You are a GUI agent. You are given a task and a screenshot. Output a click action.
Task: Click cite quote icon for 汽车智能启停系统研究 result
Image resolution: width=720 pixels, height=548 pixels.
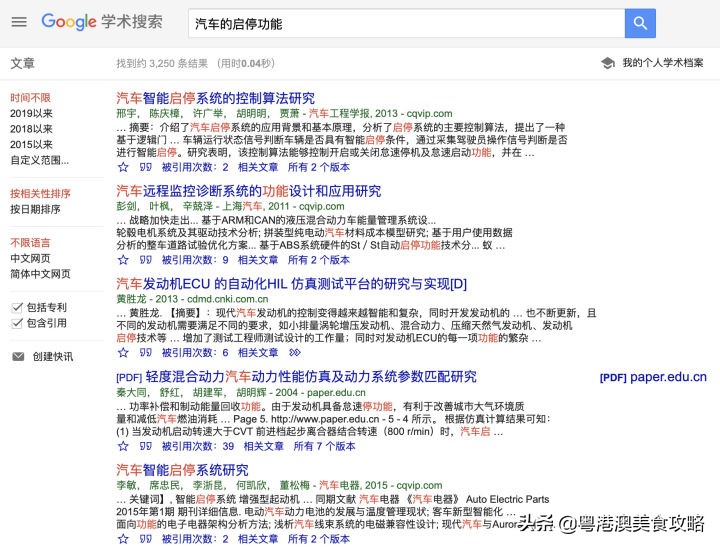click(146, 539)
